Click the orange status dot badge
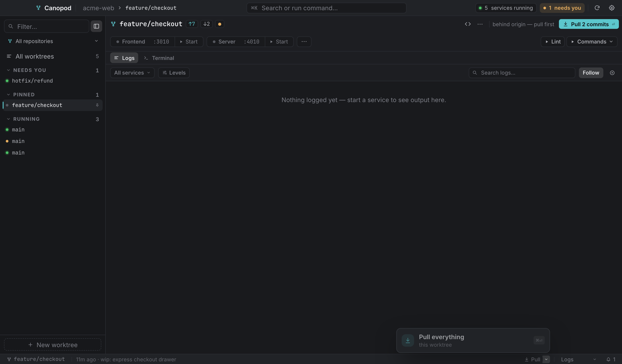622x364 pixels. (219, 24)
